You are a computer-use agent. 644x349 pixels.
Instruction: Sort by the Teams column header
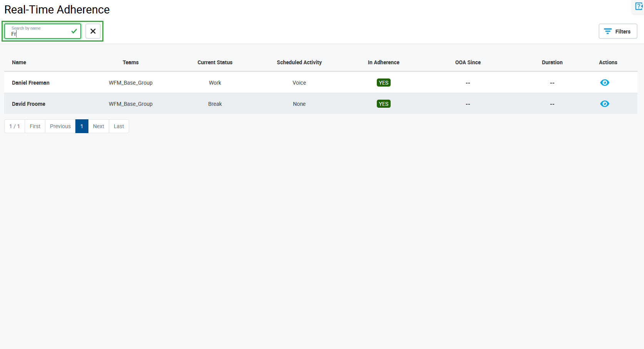(131, 62)
